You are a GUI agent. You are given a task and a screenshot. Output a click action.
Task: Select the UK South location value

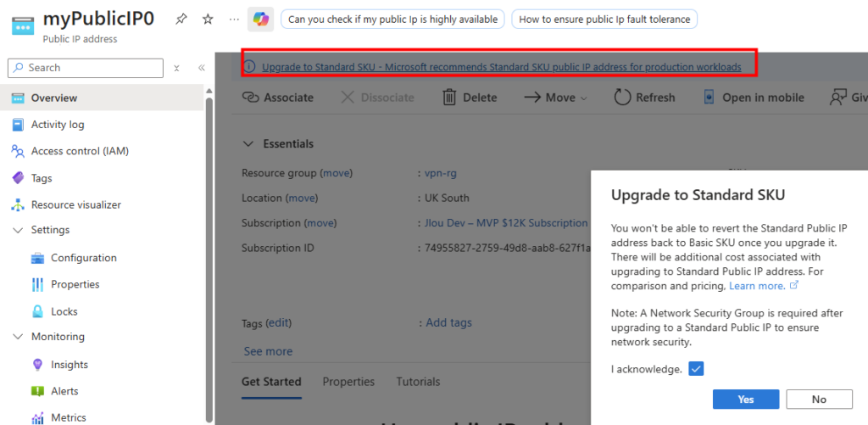(x=447, y=198)
